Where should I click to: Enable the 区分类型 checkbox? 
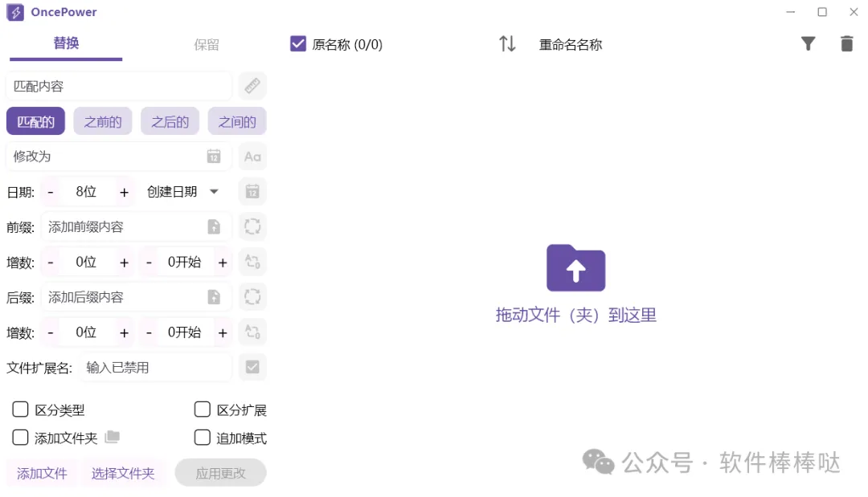(20, 409)
